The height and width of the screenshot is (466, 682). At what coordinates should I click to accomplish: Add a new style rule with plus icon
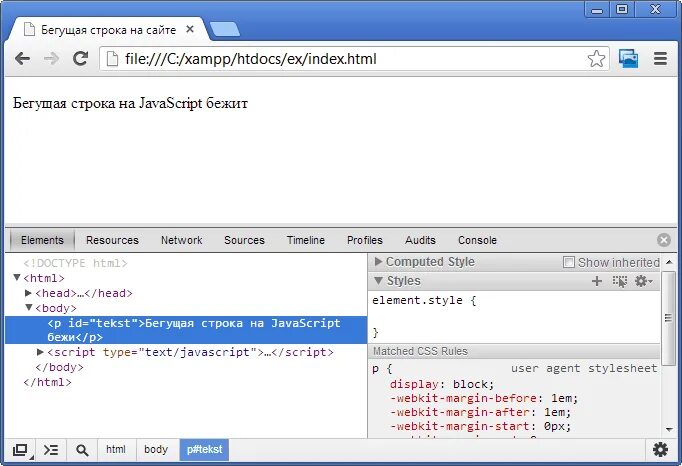click(x=597, y=281)
